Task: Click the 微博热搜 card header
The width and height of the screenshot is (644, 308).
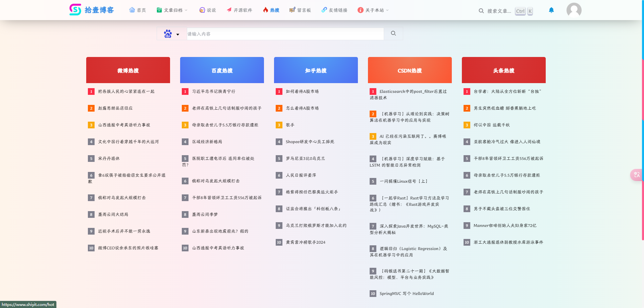Action: click(x=128, y=70)
